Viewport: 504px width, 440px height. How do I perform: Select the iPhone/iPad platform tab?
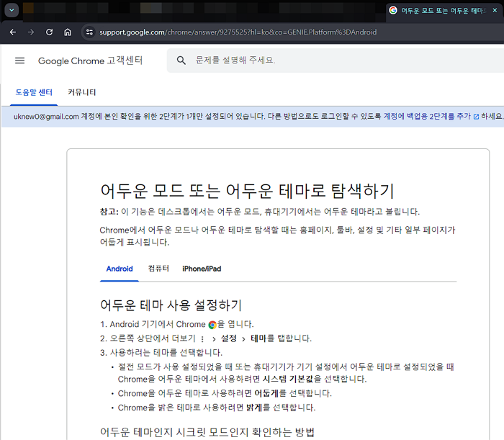(x=202, y=269)
